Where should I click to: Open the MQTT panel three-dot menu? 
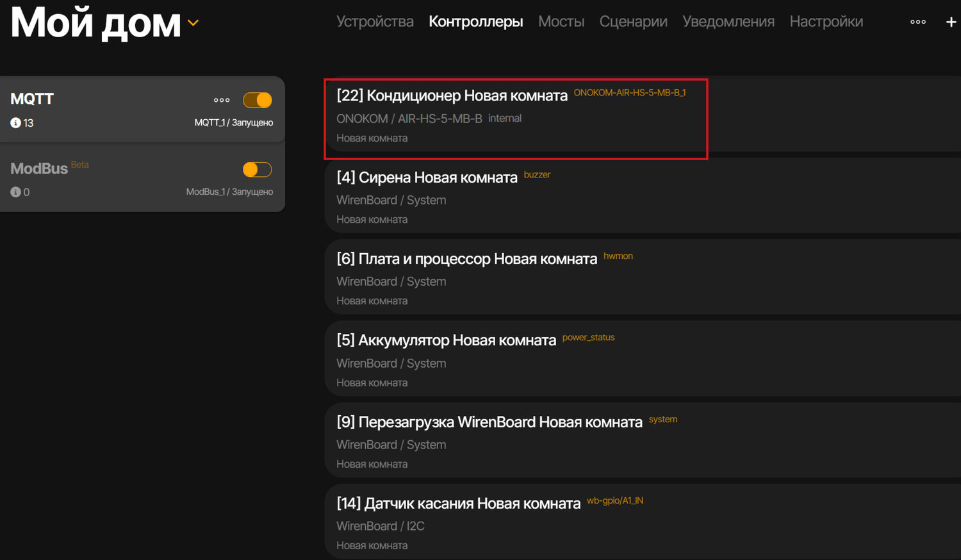[222, 100]
